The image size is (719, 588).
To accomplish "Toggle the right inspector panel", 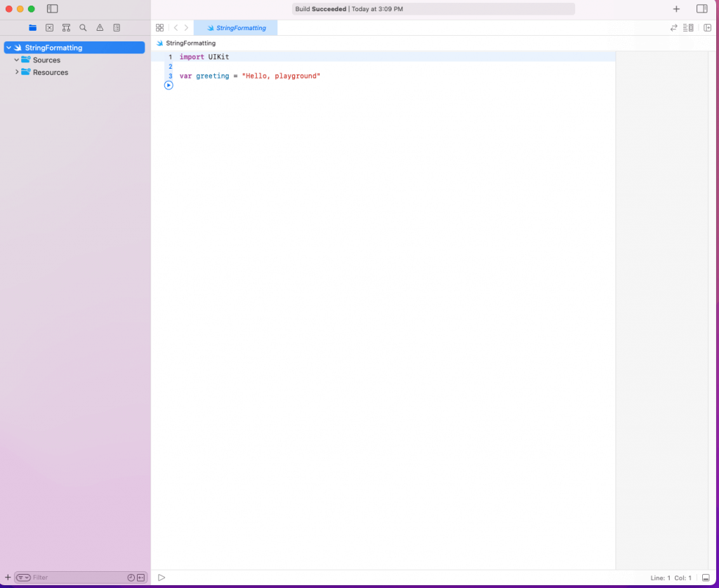I will [701, 9].
